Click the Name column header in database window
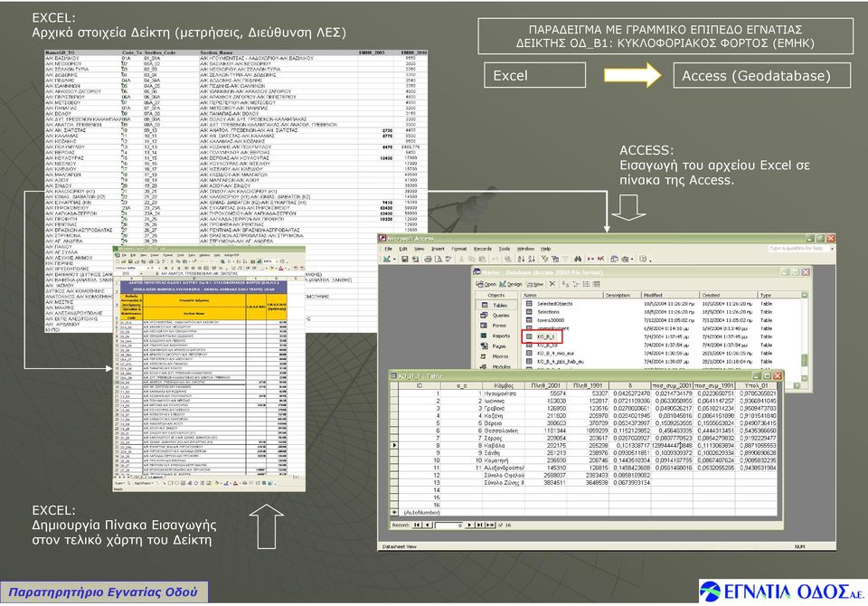Viewport: 868px width, 606px height. coord(561,295)
